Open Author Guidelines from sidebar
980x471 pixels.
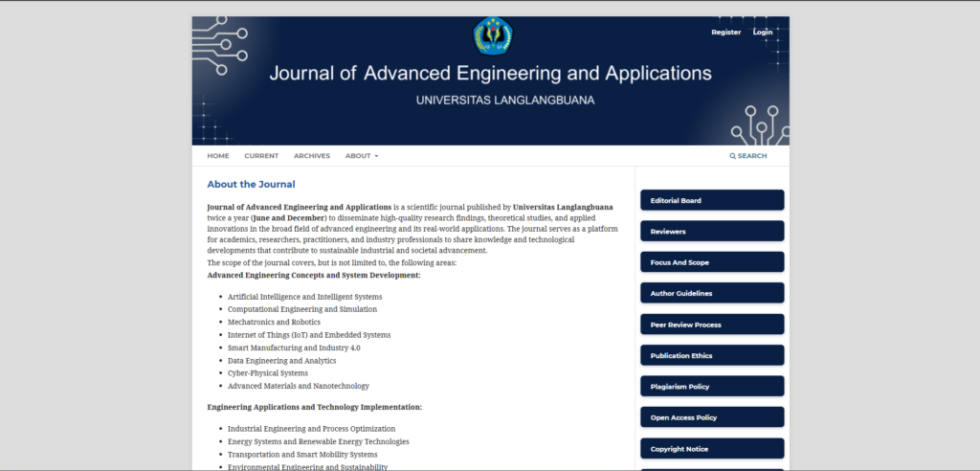coord(711,293)
